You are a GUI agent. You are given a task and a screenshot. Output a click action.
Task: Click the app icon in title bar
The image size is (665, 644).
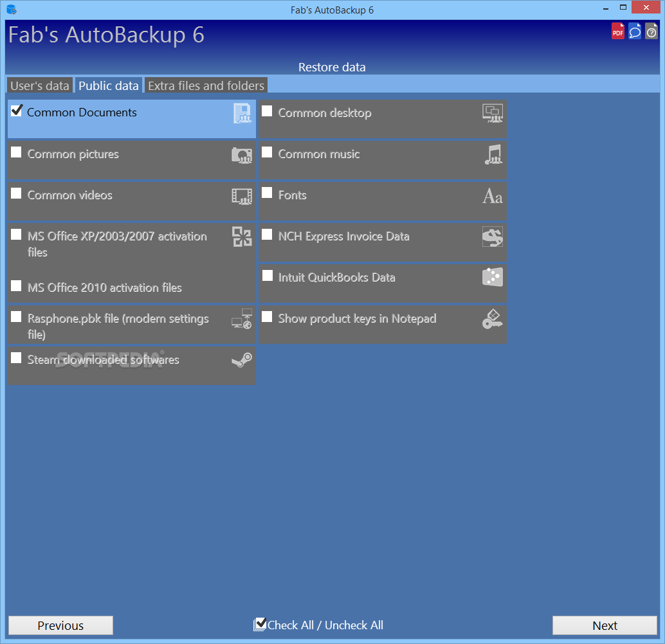point(12,10)
